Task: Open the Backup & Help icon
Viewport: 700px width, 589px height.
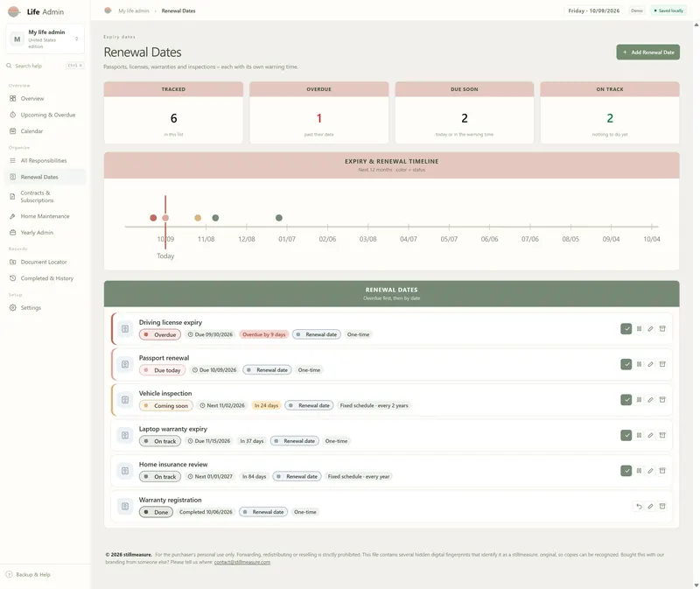Action: (9, 575)
